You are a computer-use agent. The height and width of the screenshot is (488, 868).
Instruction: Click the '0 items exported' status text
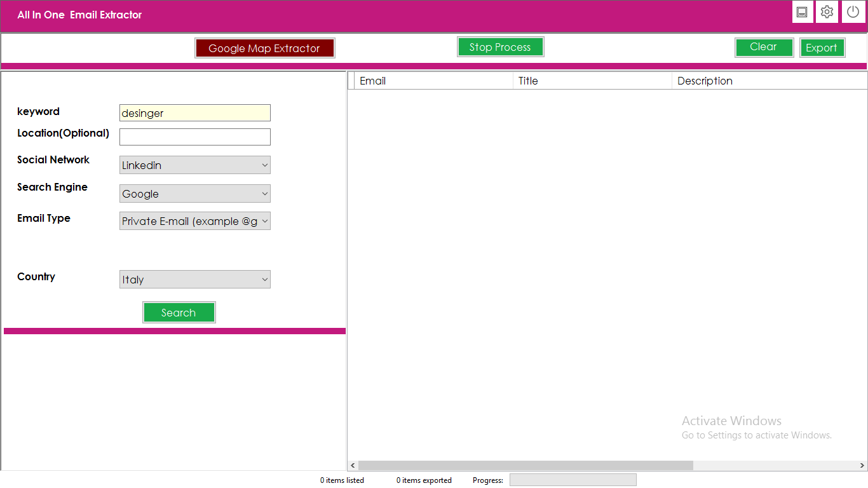pyautogui.click(x=424, y=480)
